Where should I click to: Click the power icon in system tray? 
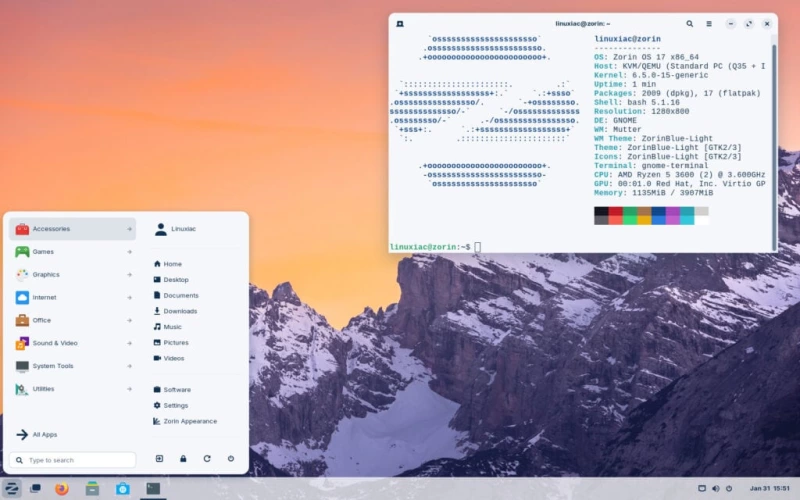click(x=729, y=488)
